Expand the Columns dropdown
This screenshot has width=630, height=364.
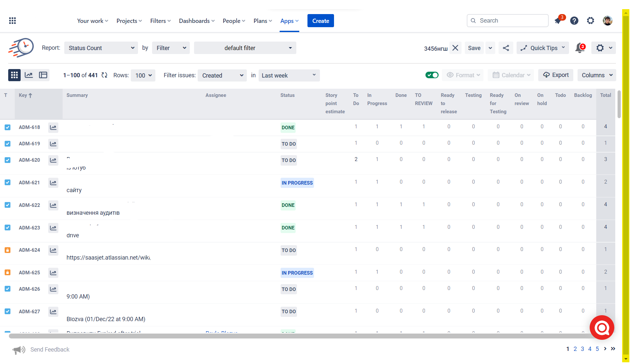597,75
